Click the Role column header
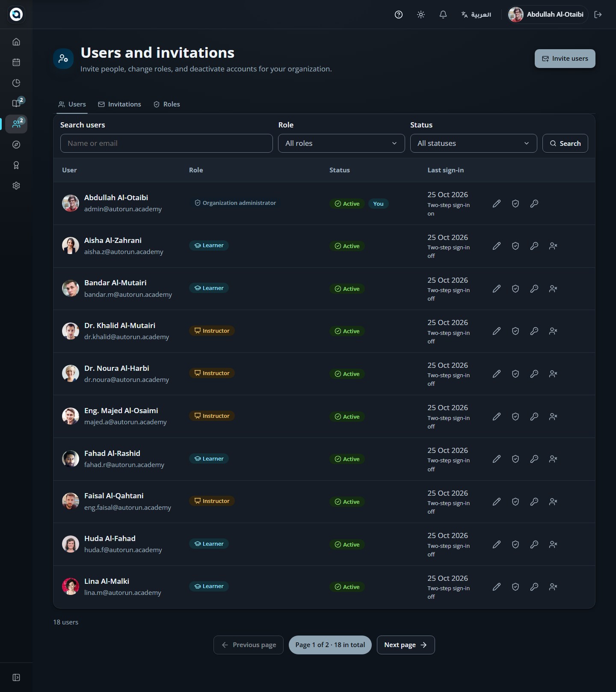The image size is (616, 692). (196, 170)
